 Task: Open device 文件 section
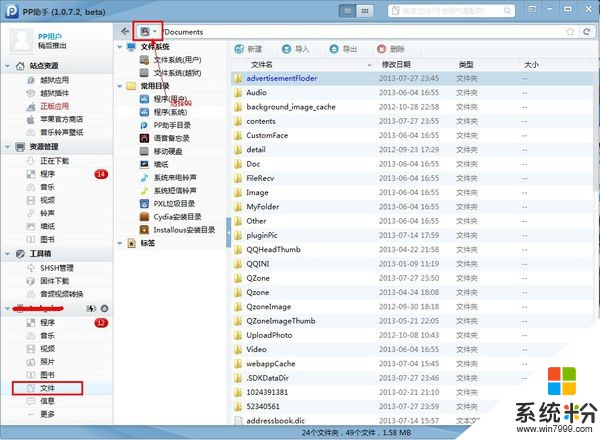47,388
